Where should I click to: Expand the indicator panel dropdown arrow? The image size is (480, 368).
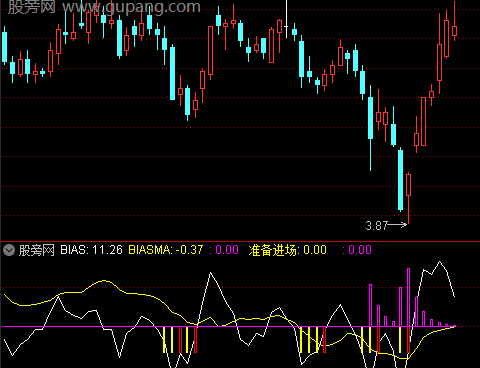coord(9,250)
